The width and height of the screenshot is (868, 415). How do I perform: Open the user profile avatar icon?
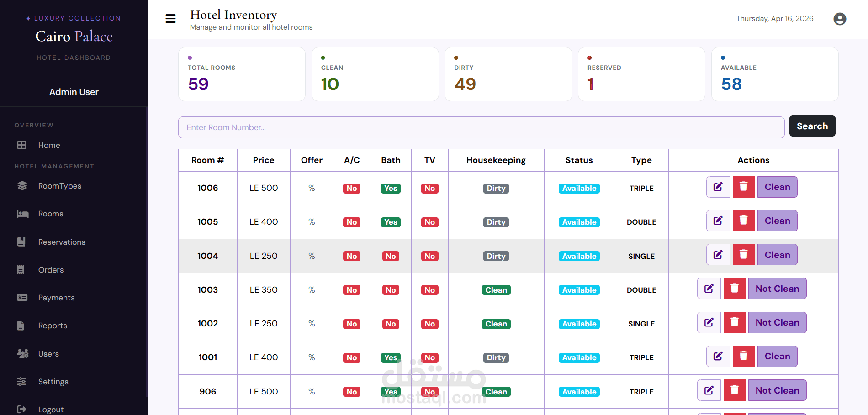(x=840, y=19)
